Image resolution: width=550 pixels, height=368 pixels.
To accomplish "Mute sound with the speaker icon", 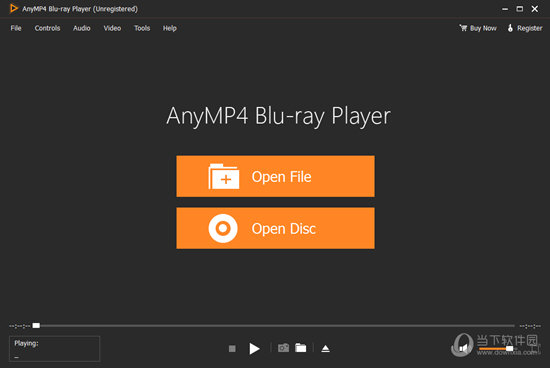I will [463, 348].
